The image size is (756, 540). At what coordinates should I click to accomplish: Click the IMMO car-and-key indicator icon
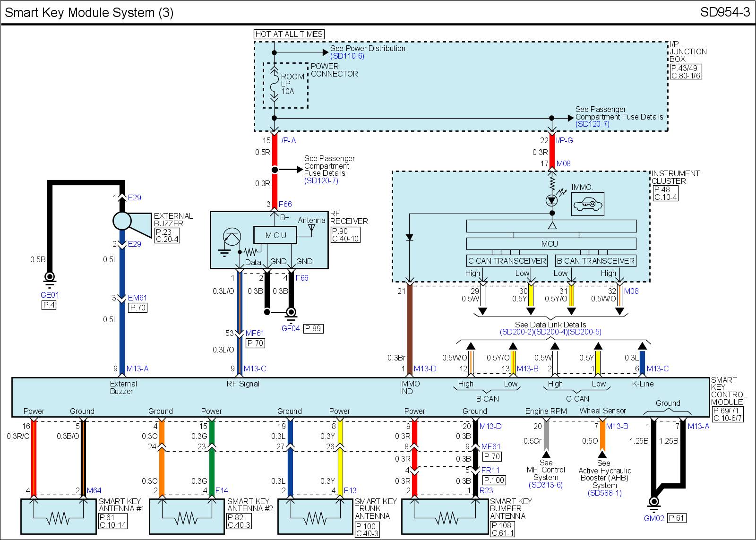click(x=587, y=205)
